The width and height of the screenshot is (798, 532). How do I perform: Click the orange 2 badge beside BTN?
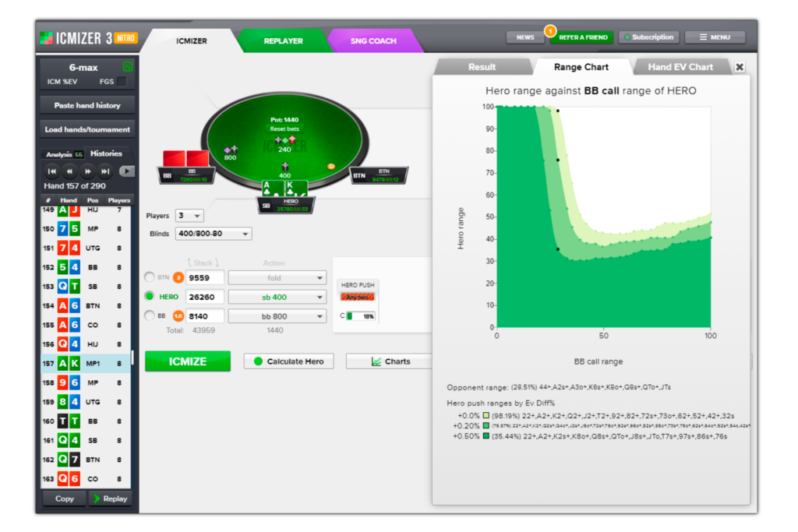(x=178, y=278)
